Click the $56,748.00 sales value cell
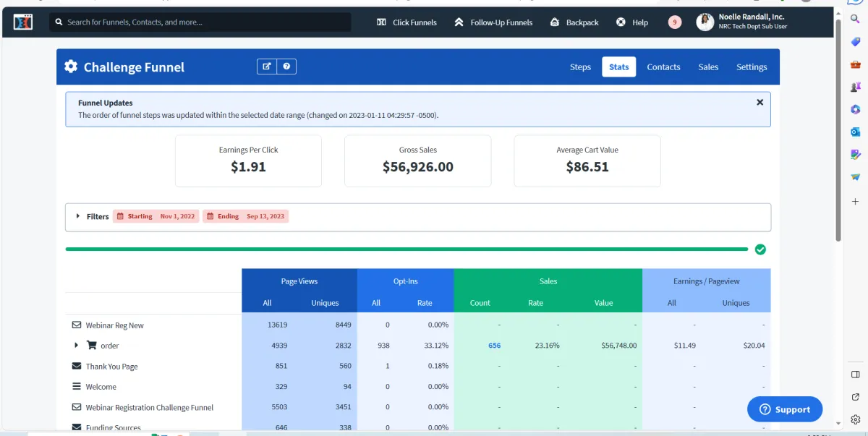 click(618, 346)
